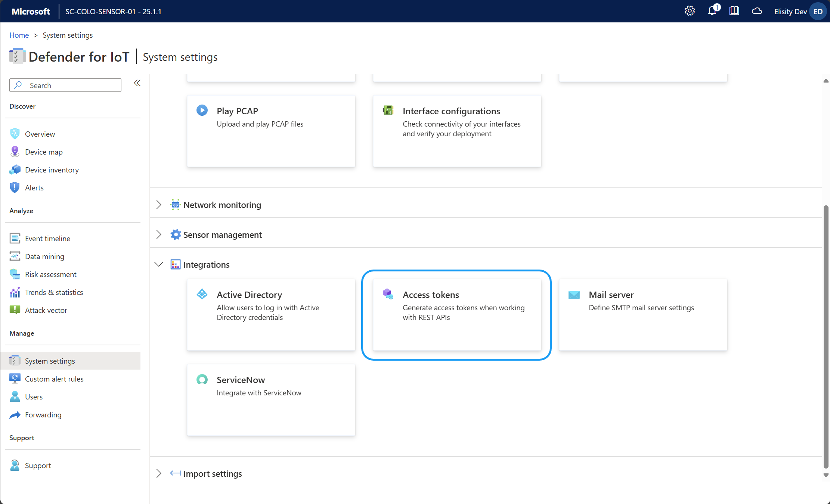This screenshot has width=830, height=504.
Task: Open the settings gear in header
Action: point(690,11)
